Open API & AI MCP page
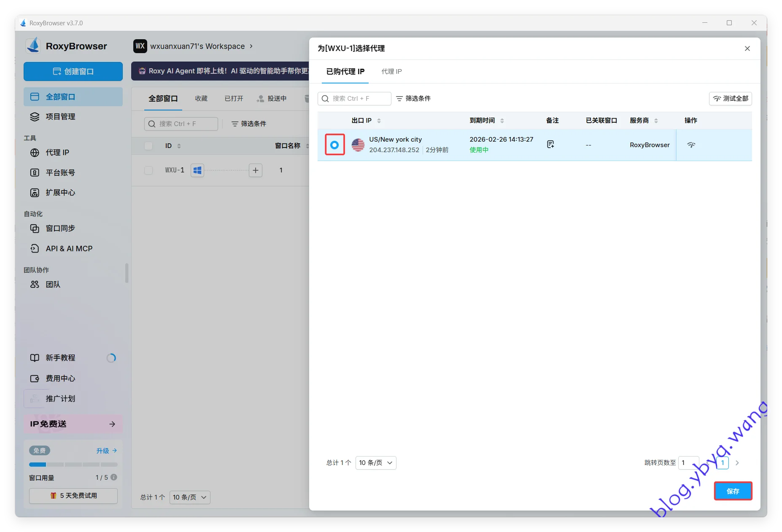The width and height of the screenshot is (782, 532). 69,249
